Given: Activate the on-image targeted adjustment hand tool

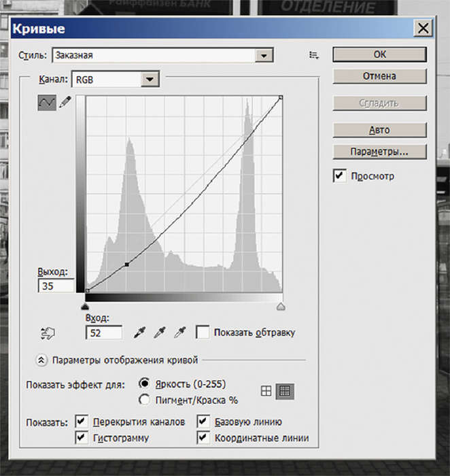Looking at the screenshot, I should [48, 333].
